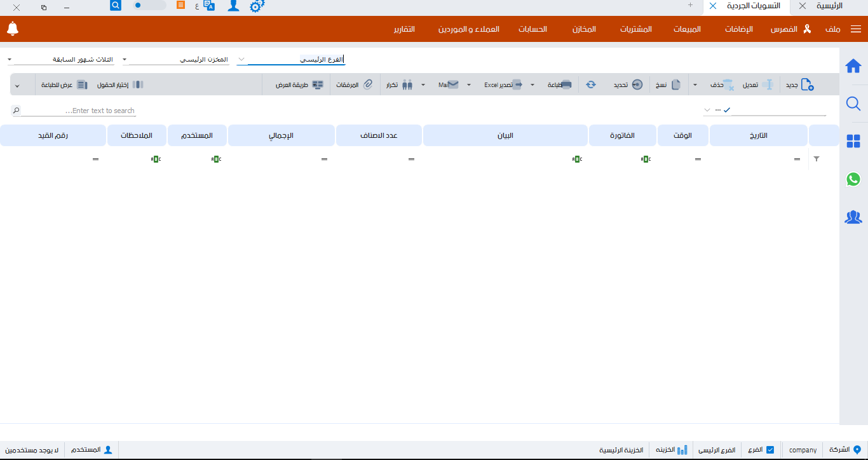Image resolution: width=868 pixels, height=460 pixels.
Task: Switch to the الرئيسية tab
Action: (829, 6)
